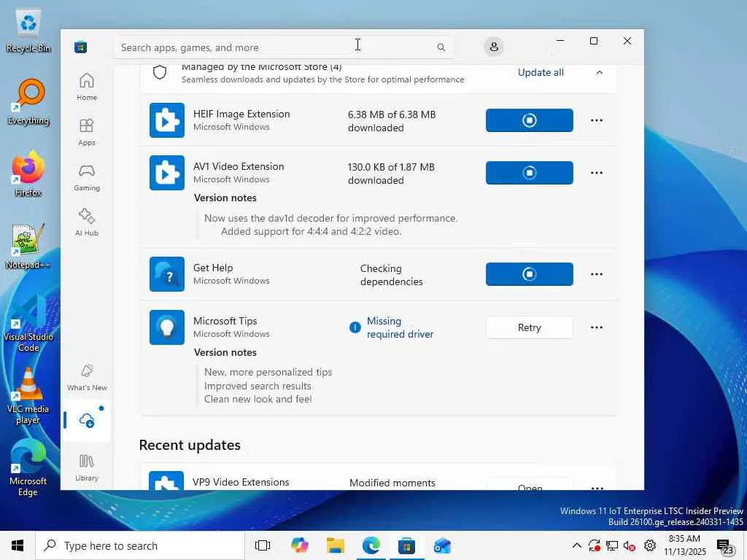The width and height of the screenshot is (747, 560).
Task: Open more options for Microsoft Tips
Action: (597, 327)
